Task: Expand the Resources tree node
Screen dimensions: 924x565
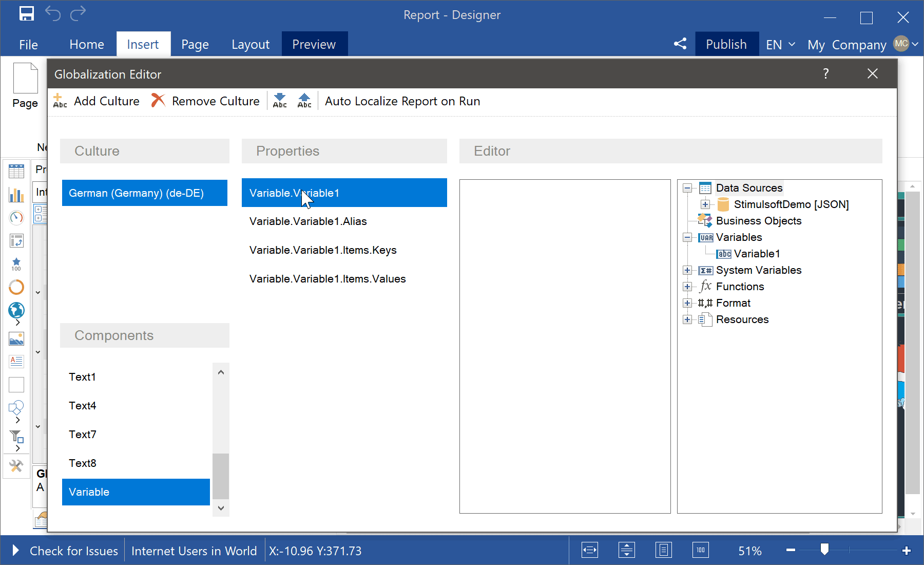Action: click(x=687, y=319)
